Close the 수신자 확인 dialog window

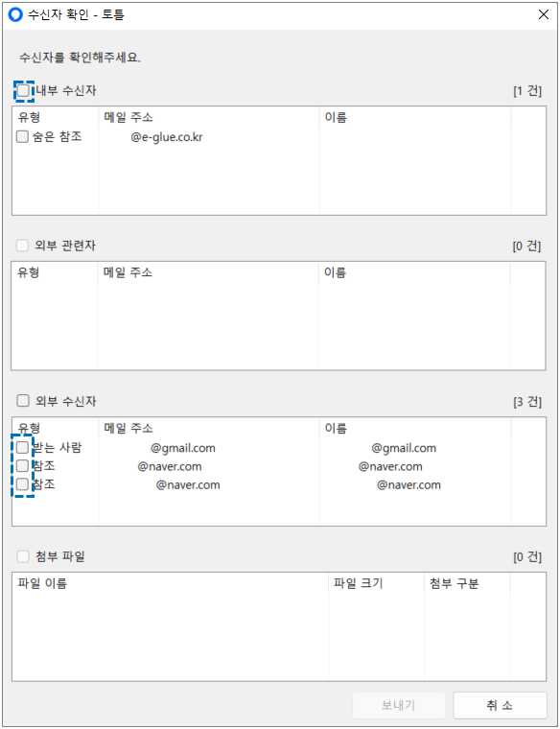[544, 15]
